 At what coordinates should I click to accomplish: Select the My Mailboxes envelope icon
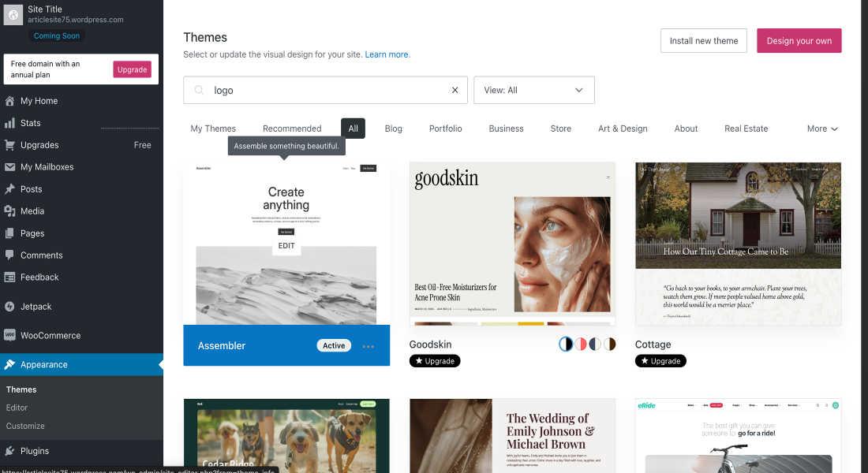point(9,167)
